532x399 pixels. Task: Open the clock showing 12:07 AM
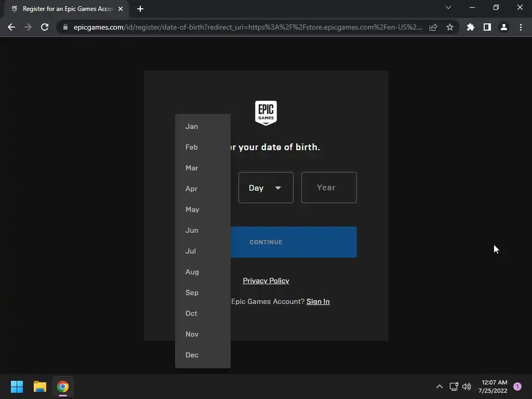click(x=493, y=387)
